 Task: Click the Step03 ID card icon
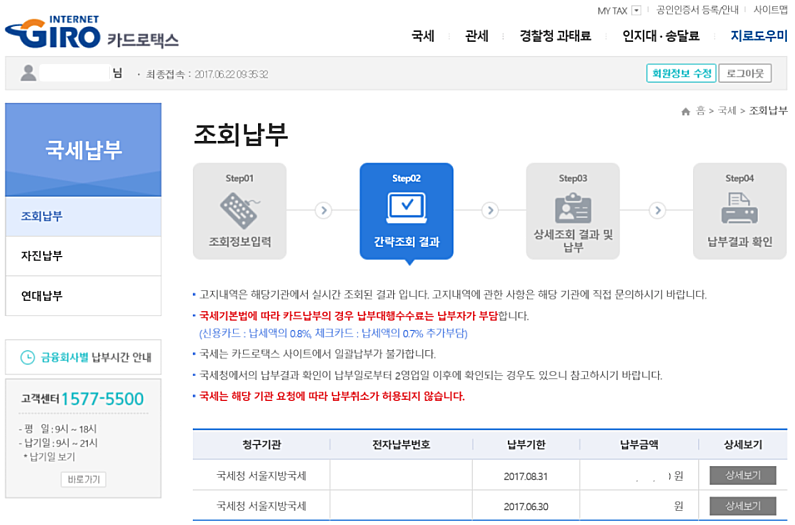573,207
